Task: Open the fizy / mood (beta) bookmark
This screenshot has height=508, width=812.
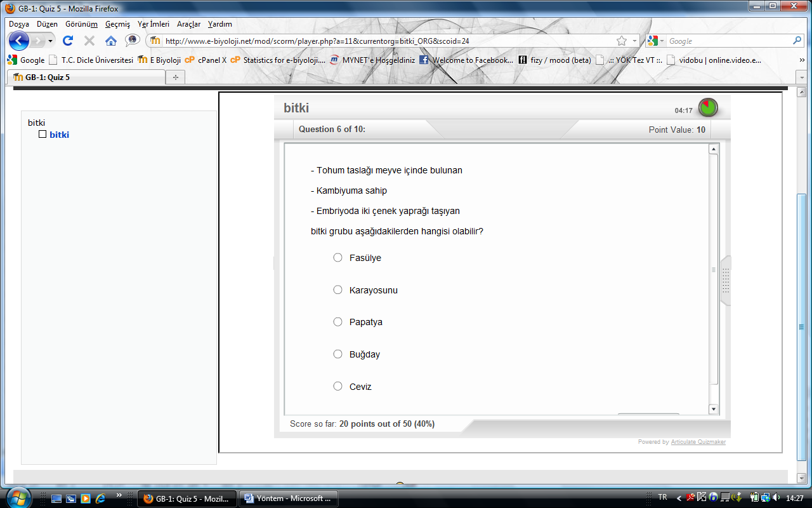Action: (554, 60)
